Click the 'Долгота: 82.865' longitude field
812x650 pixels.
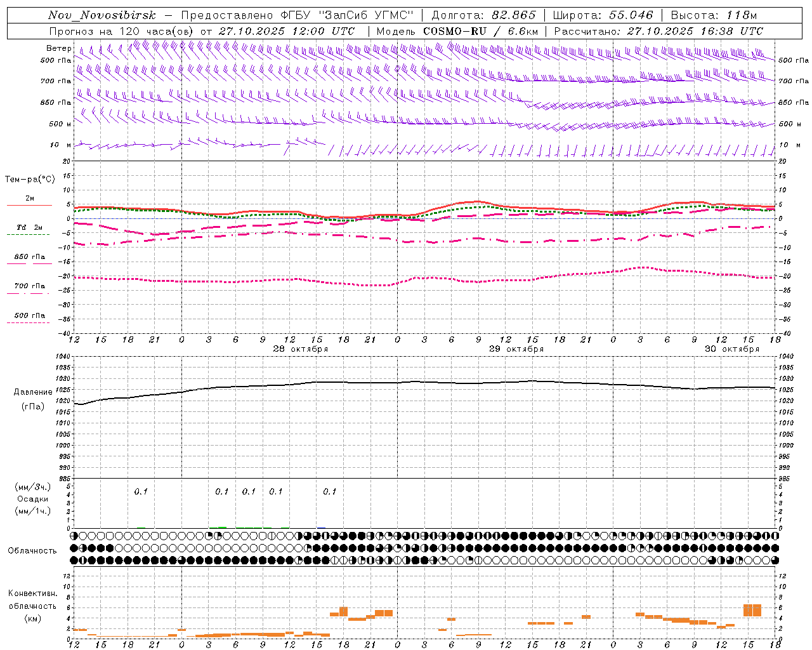tap(483, 15)
